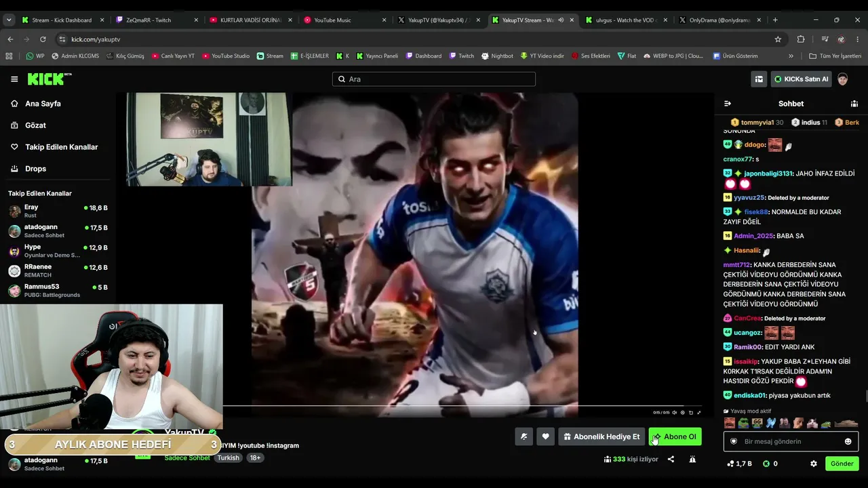
Task: Click the KICKs Satın Al button
Action: [x=801, y=79]
